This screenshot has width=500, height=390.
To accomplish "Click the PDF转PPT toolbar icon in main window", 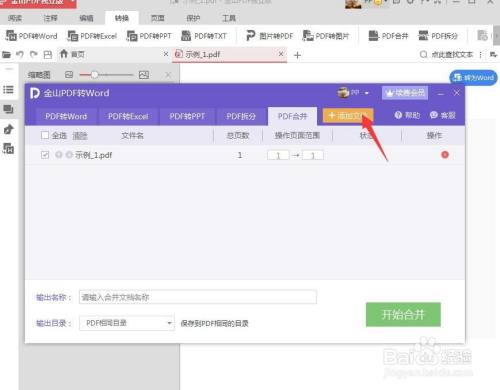I will [x=149, y=36].
